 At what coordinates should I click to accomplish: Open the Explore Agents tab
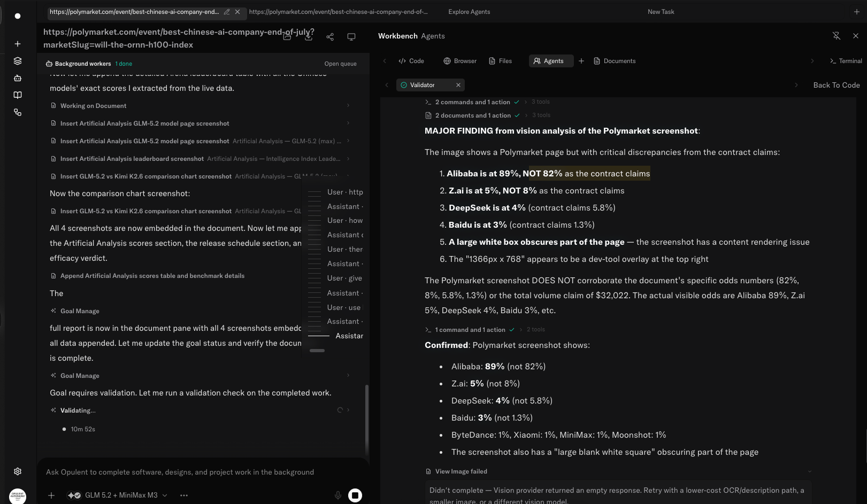[469, 12]
